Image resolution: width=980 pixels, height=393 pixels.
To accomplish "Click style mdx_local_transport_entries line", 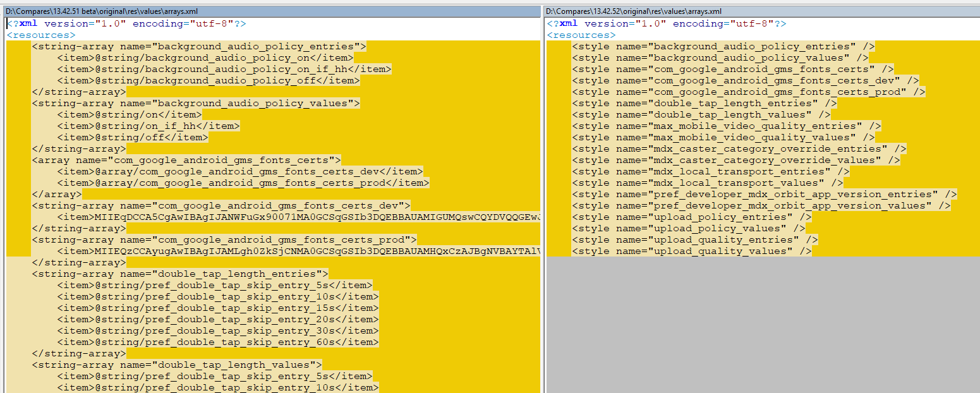I will (x=711, y=171).
